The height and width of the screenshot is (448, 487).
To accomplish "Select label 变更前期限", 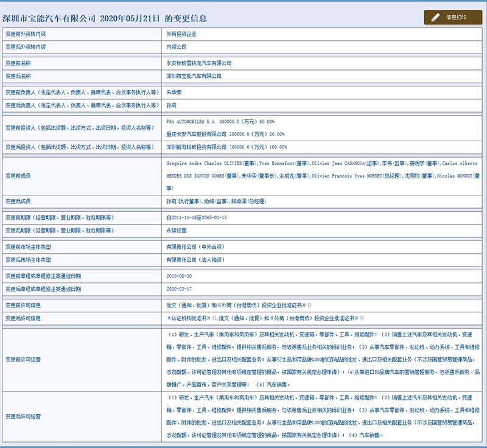I will pos(60,218).
